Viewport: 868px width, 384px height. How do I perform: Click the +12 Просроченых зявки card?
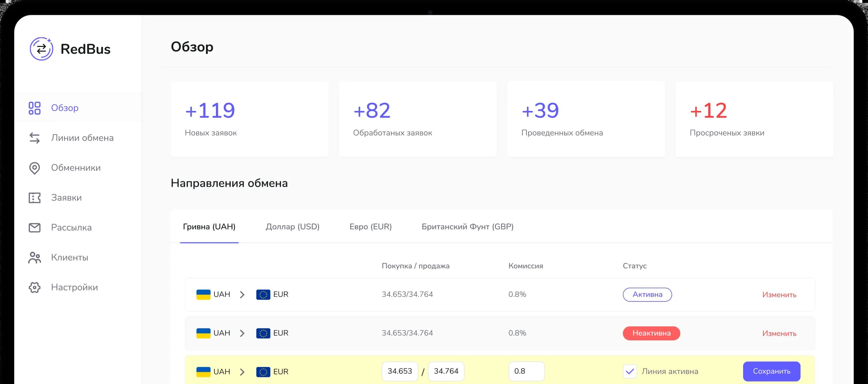755,119
